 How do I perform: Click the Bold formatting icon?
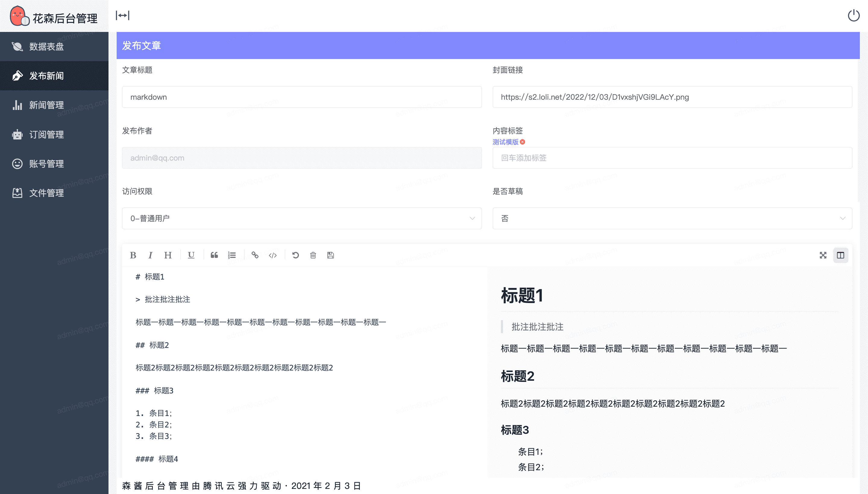[133, 255]
